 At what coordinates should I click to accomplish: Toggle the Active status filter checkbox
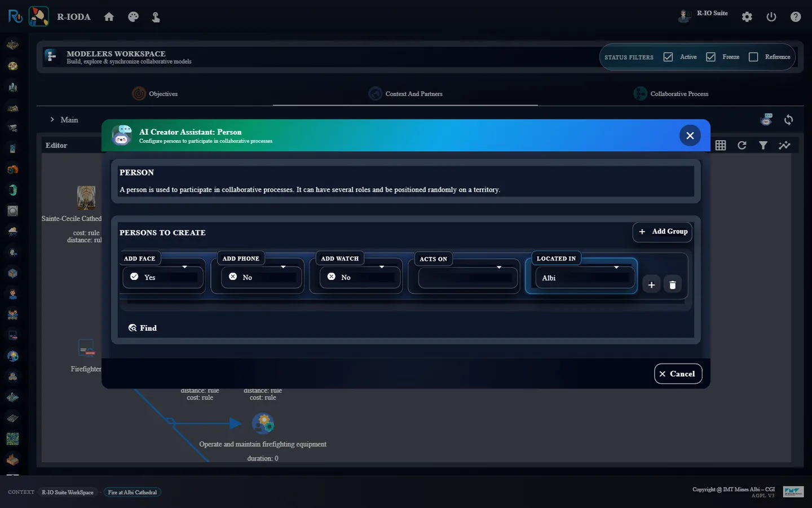(x=668, y=57)
